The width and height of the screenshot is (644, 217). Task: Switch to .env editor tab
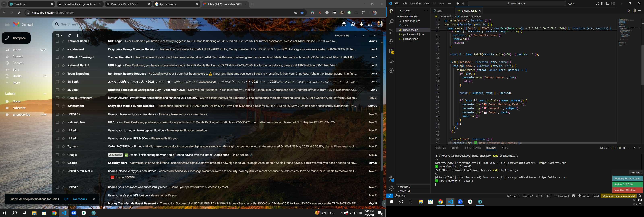(x=440, y=11)
